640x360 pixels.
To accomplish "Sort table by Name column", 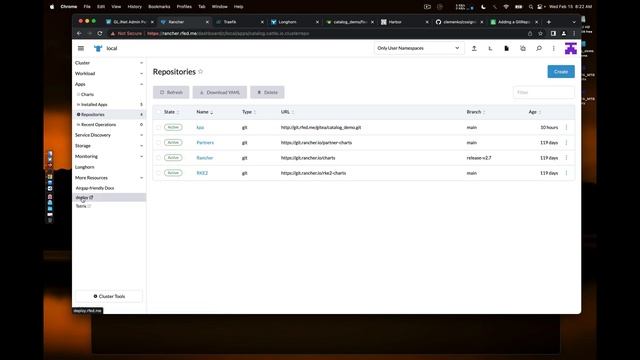I will click(204, 112).
